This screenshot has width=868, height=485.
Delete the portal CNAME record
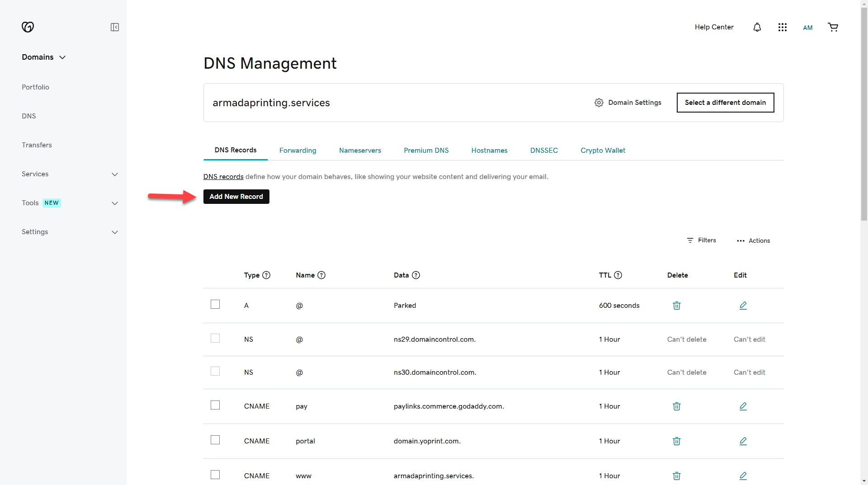click(677, 441)
